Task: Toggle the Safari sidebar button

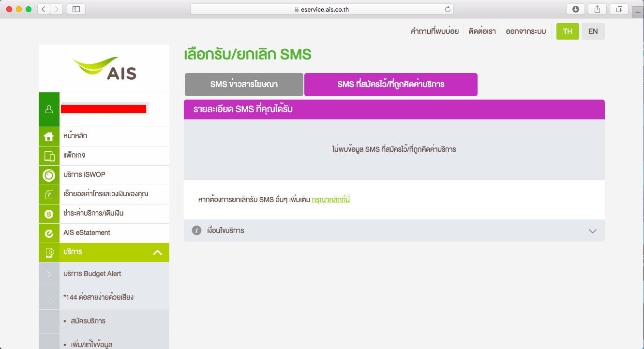Action: pos(76,9)
